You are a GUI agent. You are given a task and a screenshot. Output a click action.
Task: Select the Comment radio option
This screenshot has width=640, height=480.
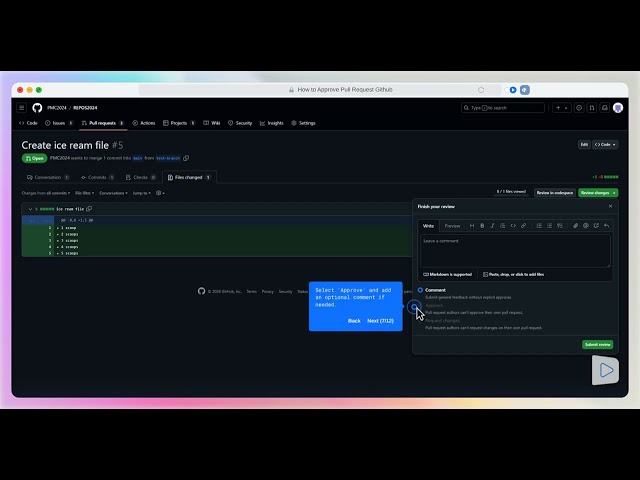420,290
